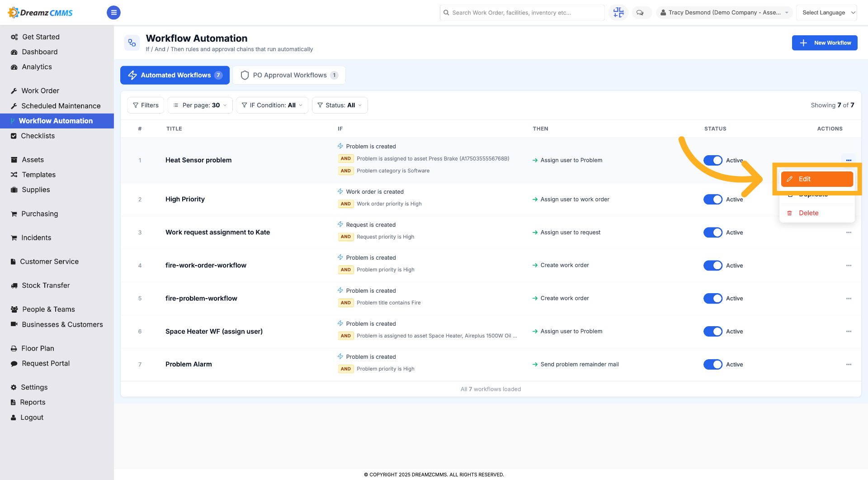Open the chat messages icon in the header

pyautogui.click(x=640, y=13)
